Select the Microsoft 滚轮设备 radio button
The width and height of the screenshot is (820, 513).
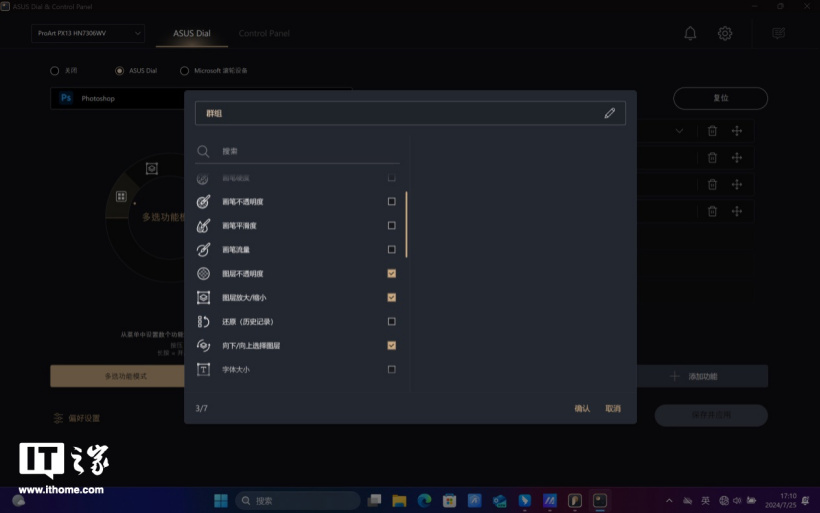tap(184, 71)
